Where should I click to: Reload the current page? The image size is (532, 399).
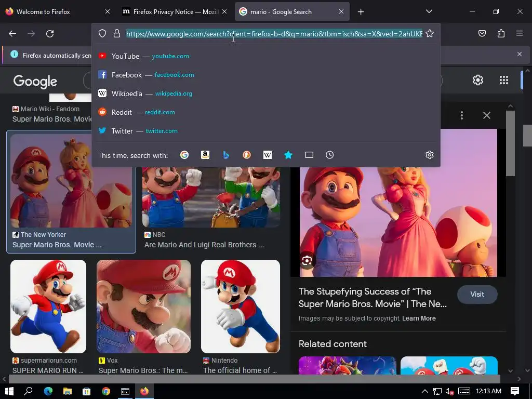coord(50,34)
